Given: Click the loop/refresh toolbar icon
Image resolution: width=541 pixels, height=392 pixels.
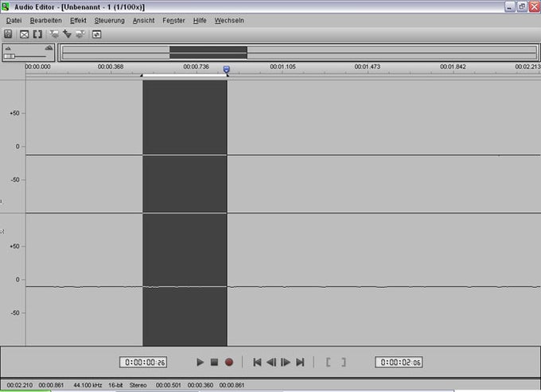Looking at the screenshot, I should coord(96,34).
